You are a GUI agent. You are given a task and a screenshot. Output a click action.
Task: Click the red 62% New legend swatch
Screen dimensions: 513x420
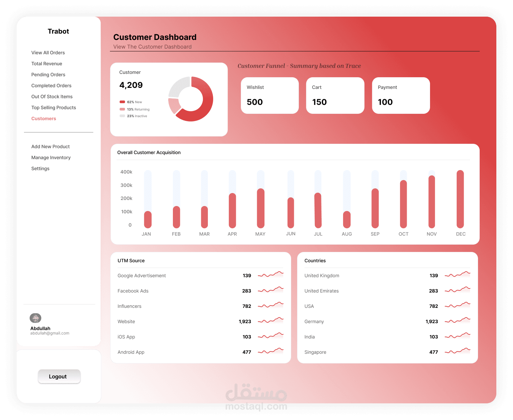point(122,102)
